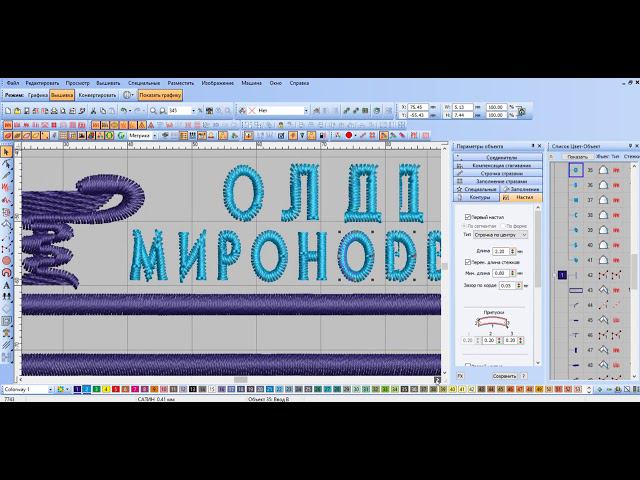Switch to the Контуры tab
Viewport: 640px width, 480px height.
pyautogui.click(x=476, y=198)
